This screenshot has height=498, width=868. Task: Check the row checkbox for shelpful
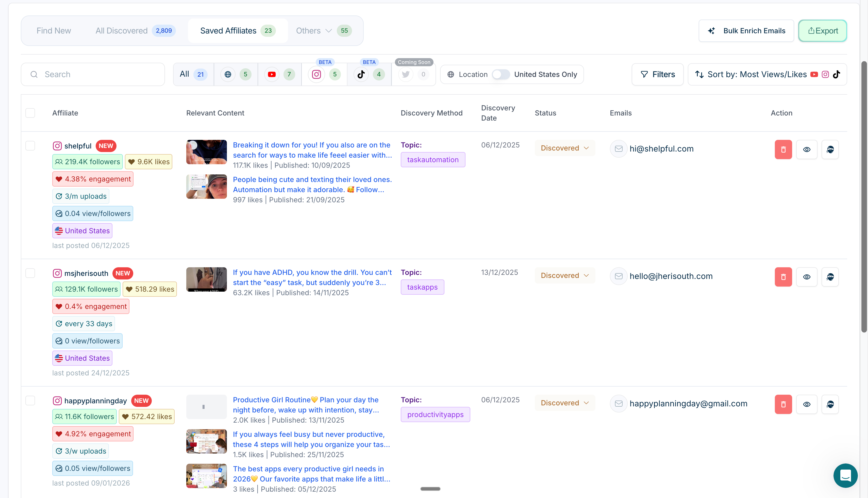coord(30,145)
